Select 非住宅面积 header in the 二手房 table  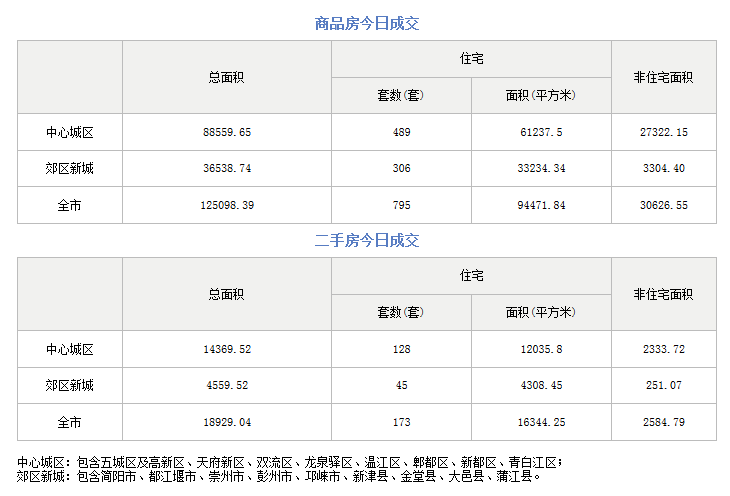663,294
